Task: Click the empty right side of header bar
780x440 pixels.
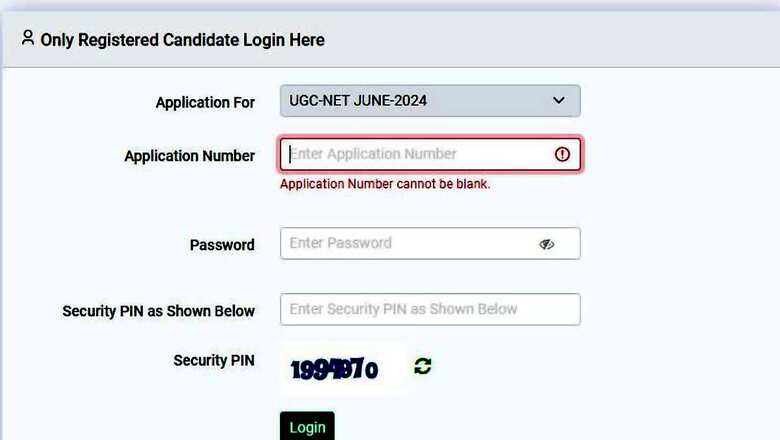Action: click(x=600, y=40)
